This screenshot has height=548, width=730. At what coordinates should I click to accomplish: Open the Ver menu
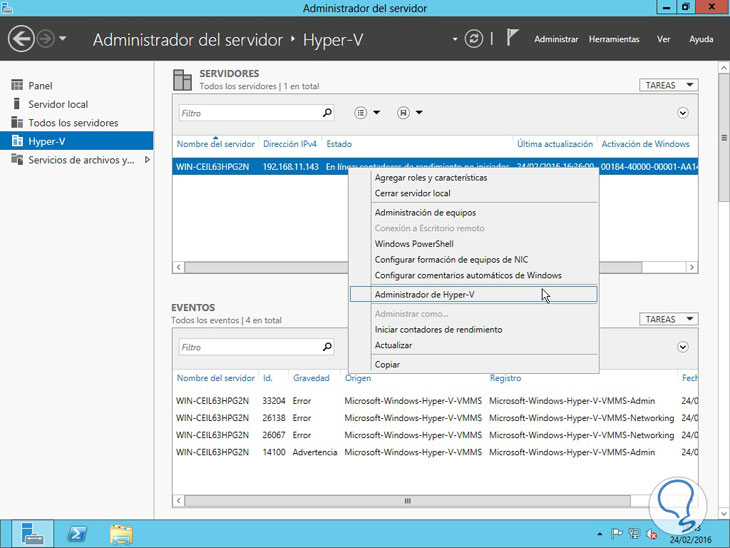tap(663, 39)
